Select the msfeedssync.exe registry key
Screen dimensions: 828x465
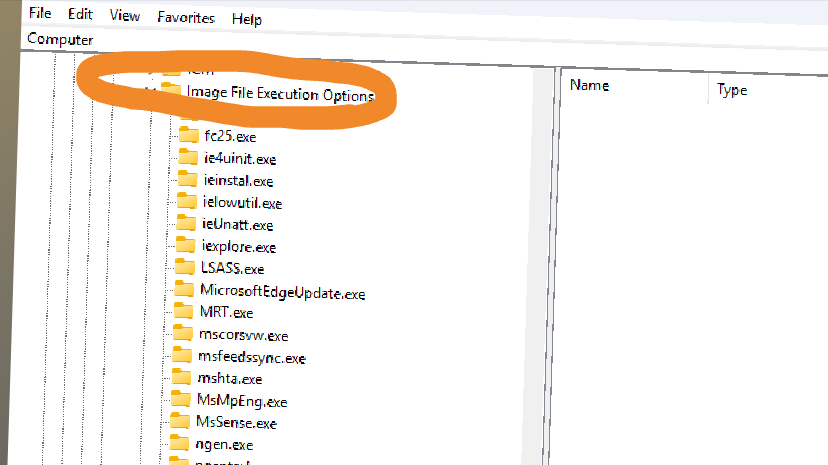click(252, 357)
